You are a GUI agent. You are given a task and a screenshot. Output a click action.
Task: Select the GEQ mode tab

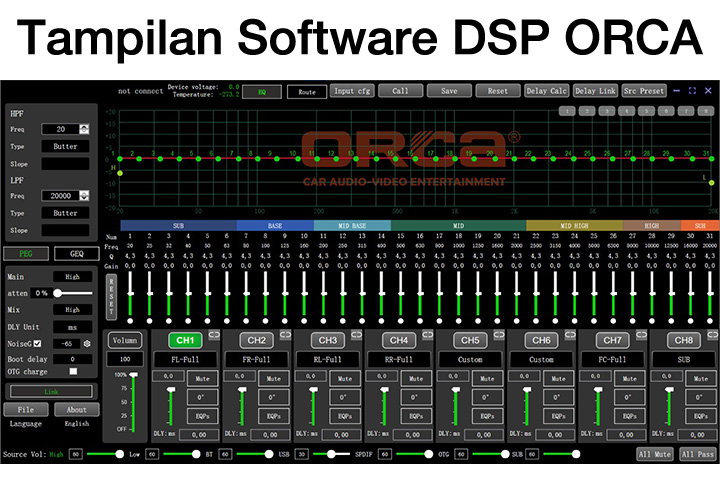coord(77,254)
